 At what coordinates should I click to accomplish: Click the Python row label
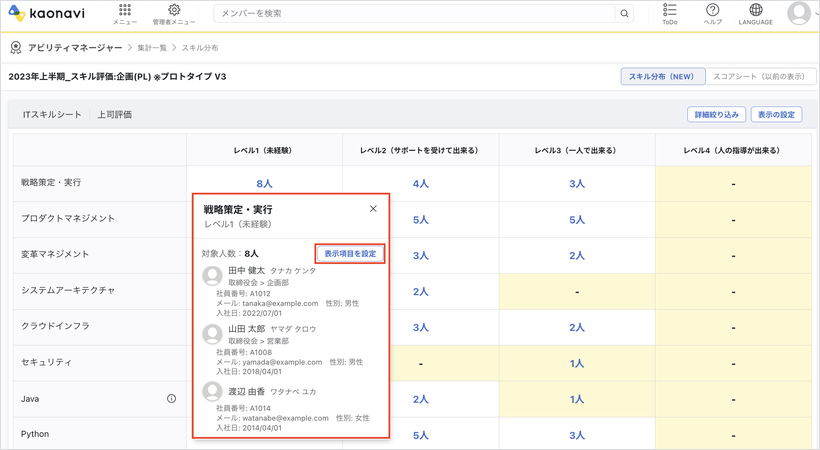(35, 434)
